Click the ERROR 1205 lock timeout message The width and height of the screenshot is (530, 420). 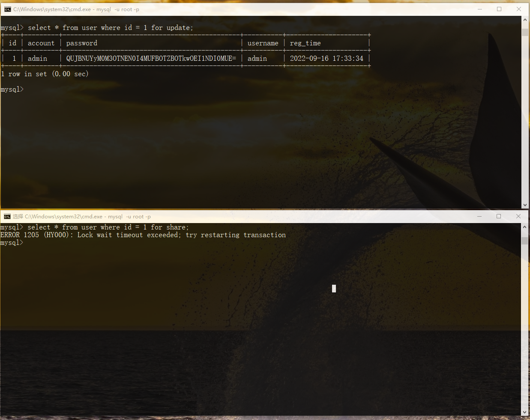[143, 235]
